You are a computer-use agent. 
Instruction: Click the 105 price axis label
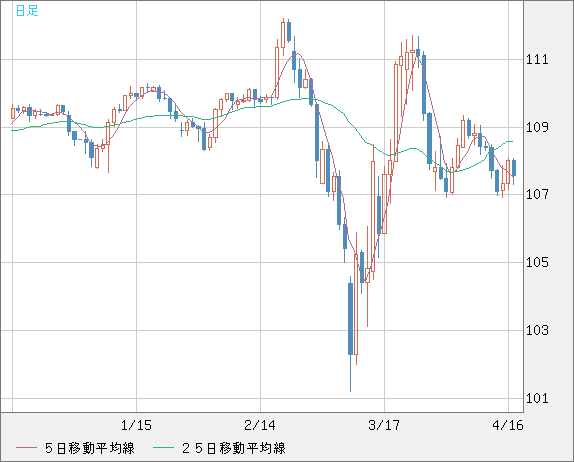(537, 262)
